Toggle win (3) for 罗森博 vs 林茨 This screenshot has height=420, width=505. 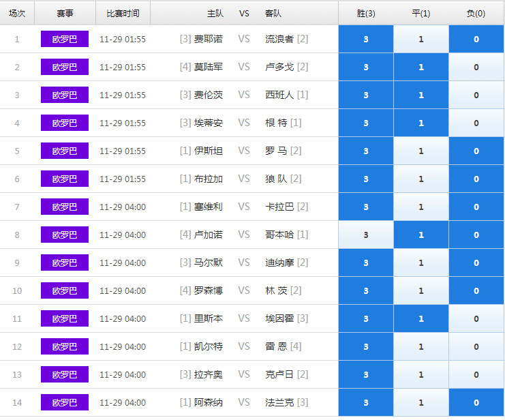(x=366, y=290)
